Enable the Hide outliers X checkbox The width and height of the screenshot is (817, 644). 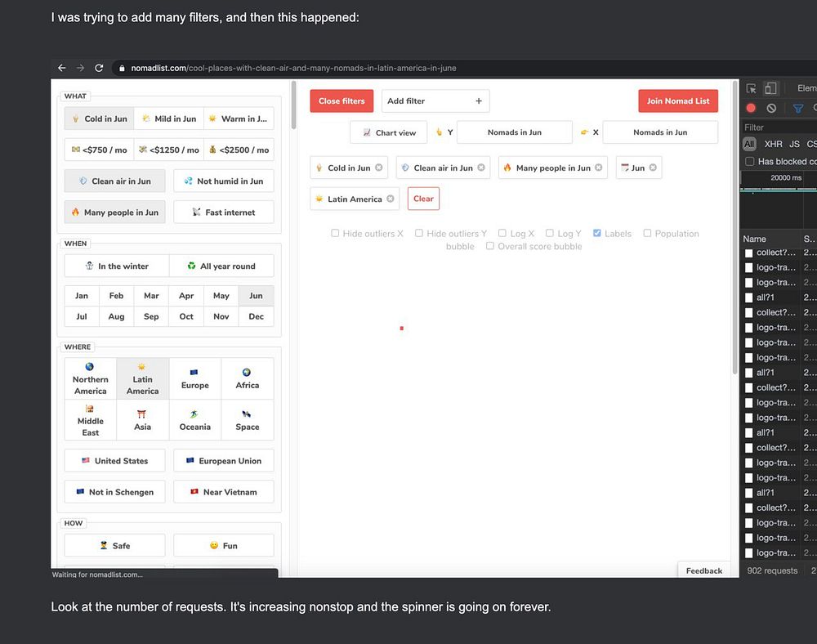coord(335,233)
